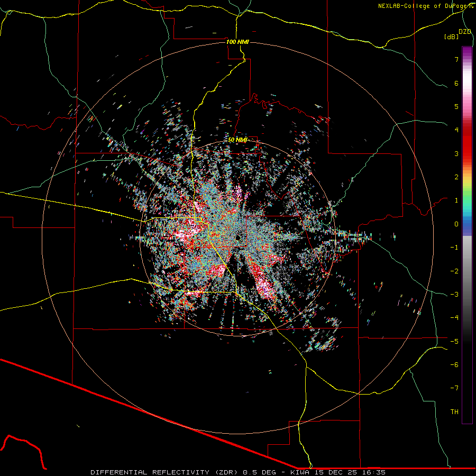Click the 7 value on color scale
Viewport: 476px width, 476px height.
[456, 59]
